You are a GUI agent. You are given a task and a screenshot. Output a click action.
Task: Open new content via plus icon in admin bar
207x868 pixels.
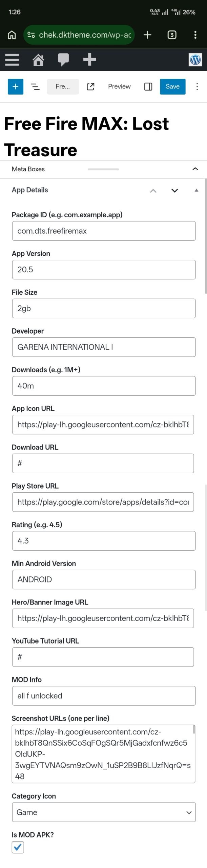90,60
